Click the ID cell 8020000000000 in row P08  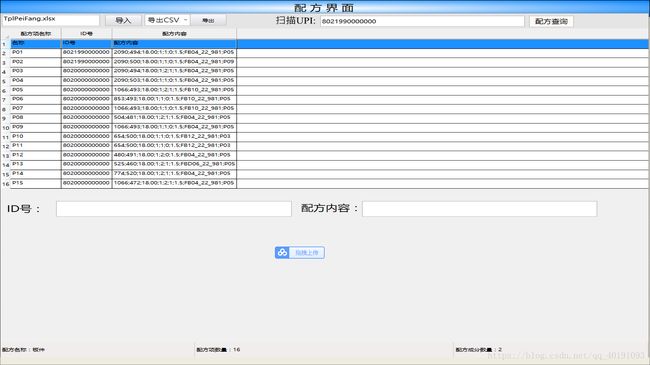pos(87,118)
